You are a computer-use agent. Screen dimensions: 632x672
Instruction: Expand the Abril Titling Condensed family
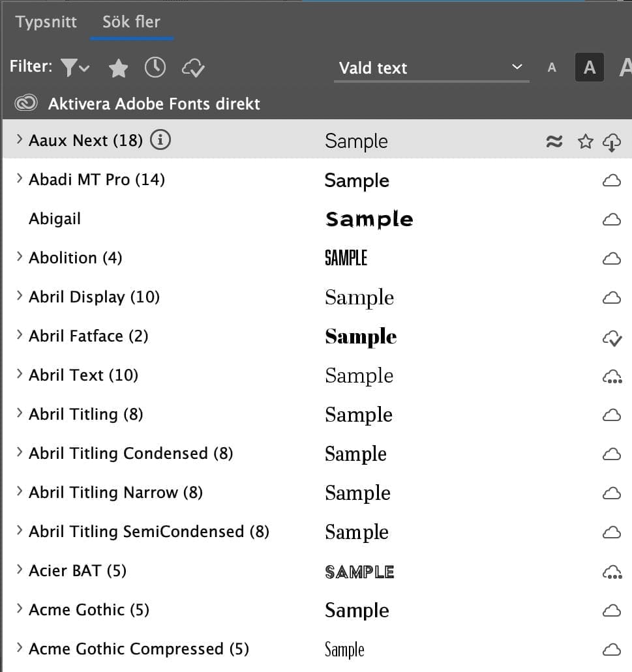(x=20, y=452)
